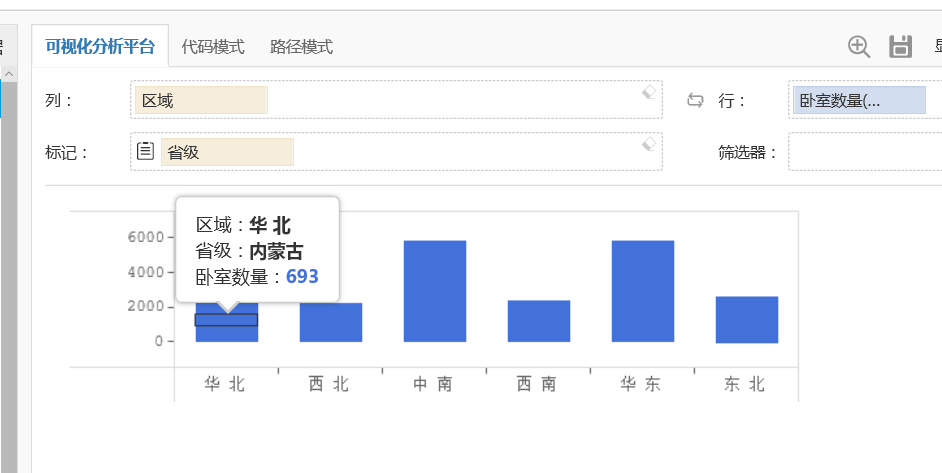This screenshot has height=473, width=942.
Task: Switch to the 代码模式 tab
Action: click(x=213, y=47)
